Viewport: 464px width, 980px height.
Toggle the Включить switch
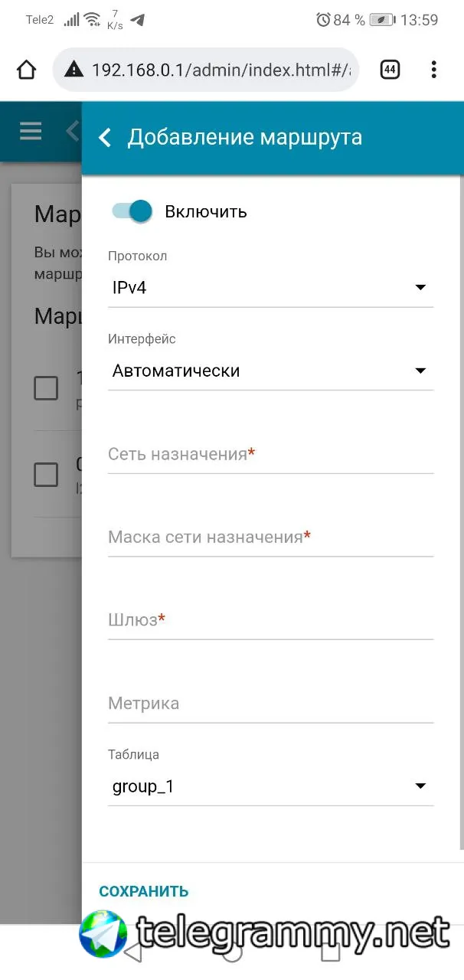132,211
